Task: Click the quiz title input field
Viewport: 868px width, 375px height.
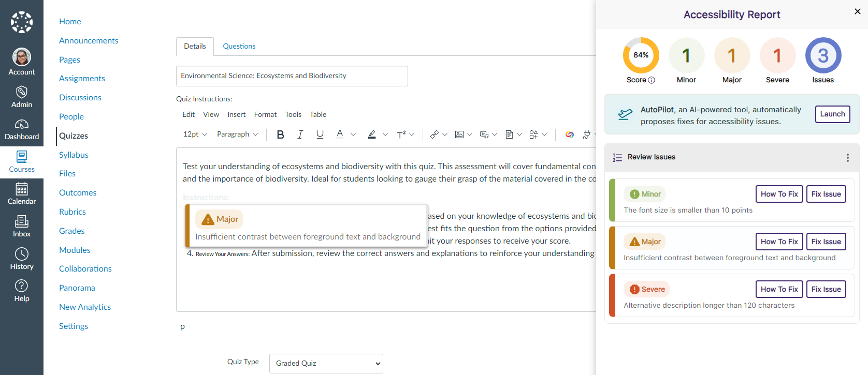Action: pos(292,76)
